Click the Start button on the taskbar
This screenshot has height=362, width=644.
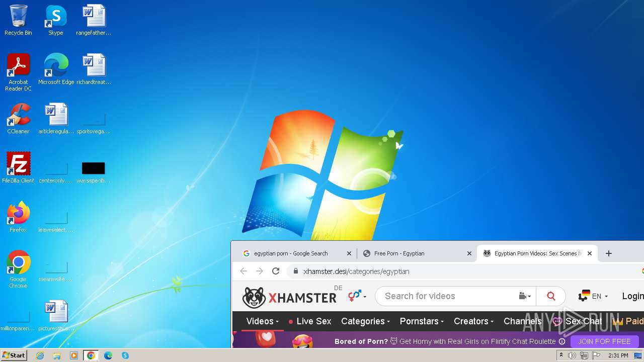[x=14, y=355]
